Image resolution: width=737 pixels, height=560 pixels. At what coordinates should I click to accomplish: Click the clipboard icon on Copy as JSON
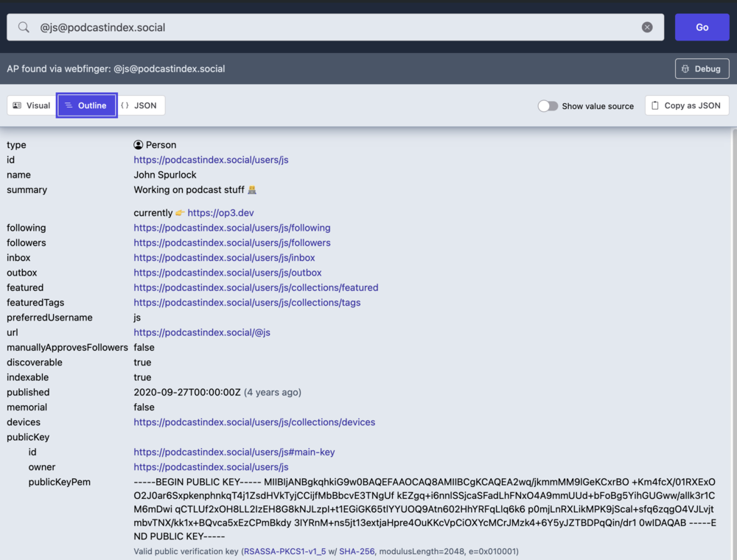coord(655,105)
